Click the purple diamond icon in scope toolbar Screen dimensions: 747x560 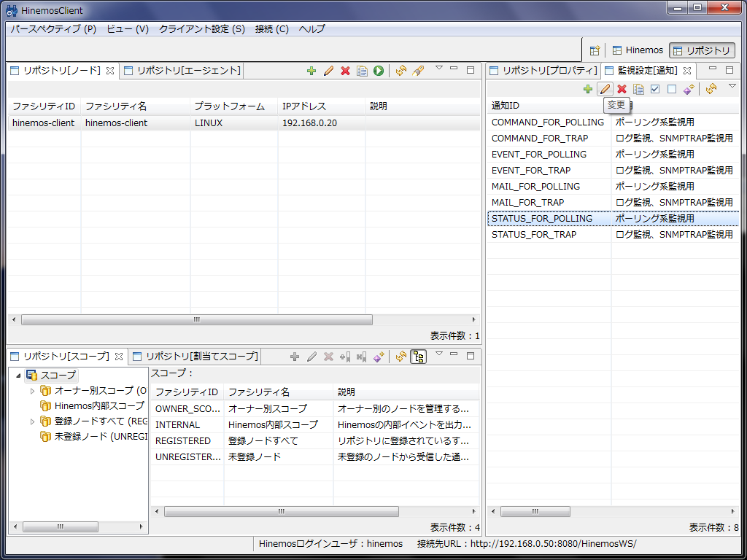(379, 357)
